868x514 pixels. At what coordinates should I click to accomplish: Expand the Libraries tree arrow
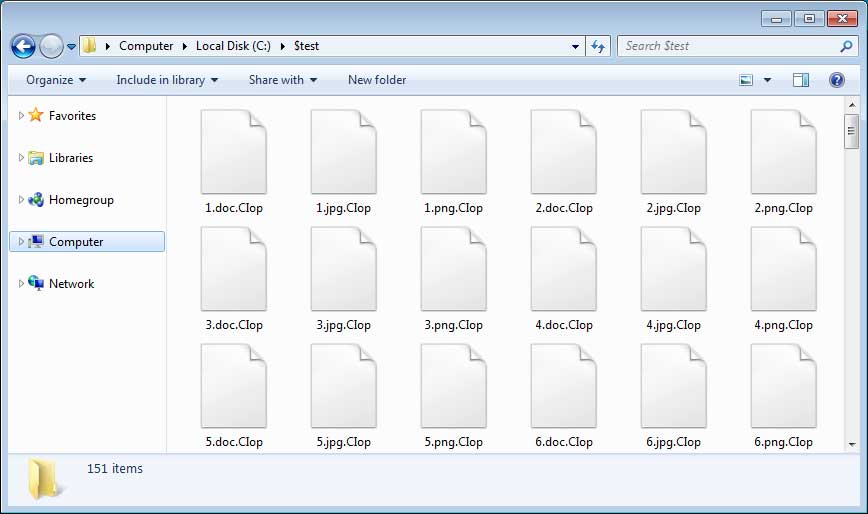pos(21,158)
